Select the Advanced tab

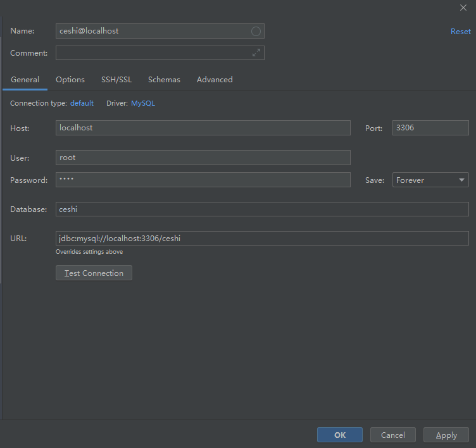215,80
